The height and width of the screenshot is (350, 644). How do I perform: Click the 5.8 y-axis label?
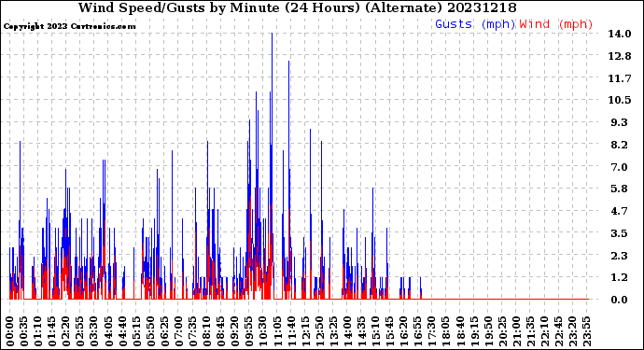620,189
